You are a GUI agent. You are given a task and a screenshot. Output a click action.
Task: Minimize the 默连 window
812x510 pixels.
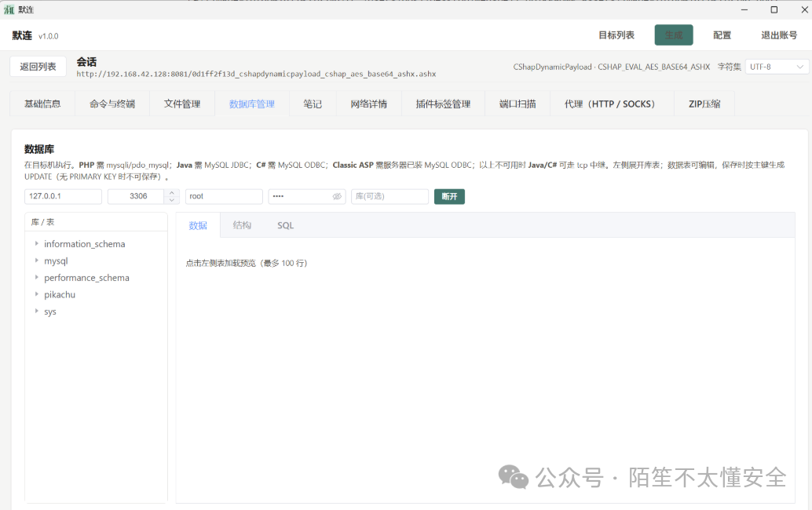click(744, 10)
